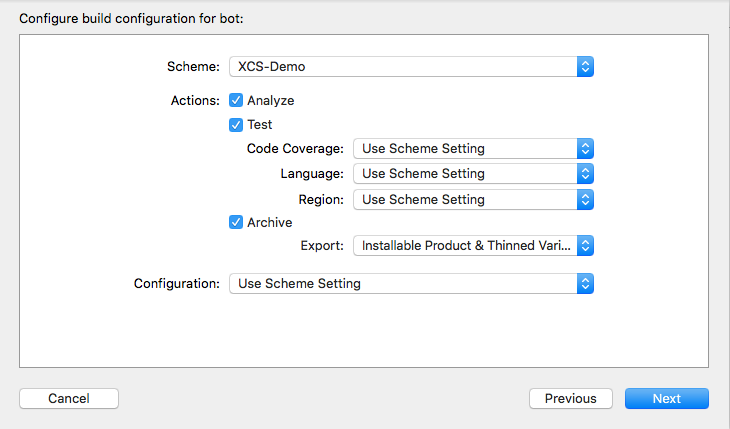The image size is (730, 429).
Task: Uncheck the Test action checkbox
Action: [236, 125]
